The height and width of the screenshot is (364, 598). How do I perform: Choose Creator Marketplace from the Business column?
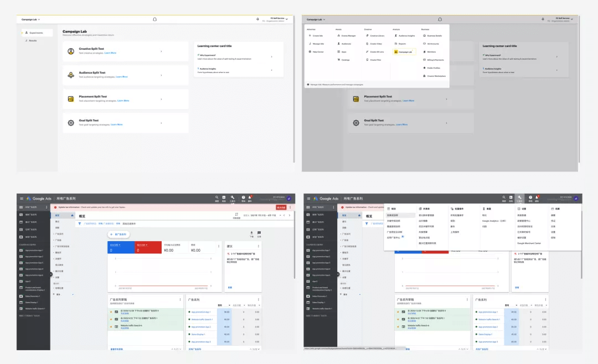[435, 76]
